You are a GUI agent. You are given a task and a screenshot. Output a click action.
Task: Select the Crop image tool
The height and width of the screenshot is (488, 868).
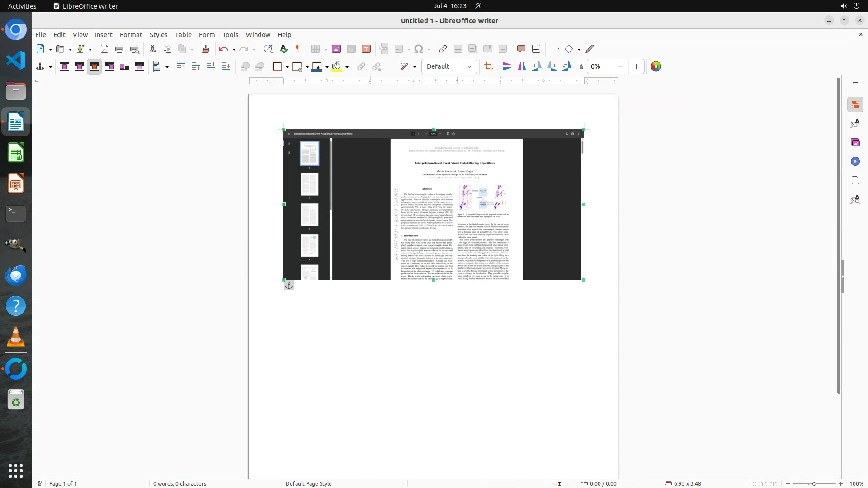tap(488, 66)
